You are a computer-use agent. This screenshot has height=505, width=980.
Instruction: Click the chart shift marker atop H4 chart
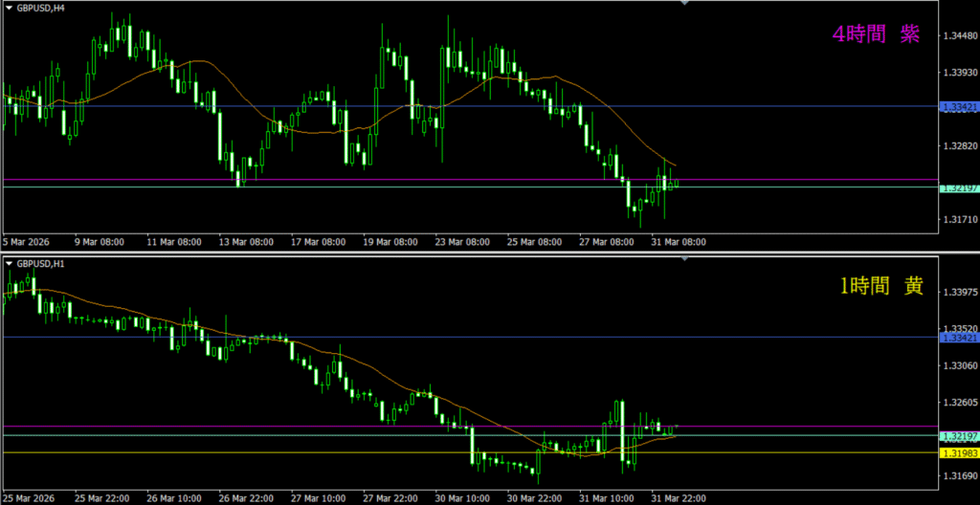[683, 4]
